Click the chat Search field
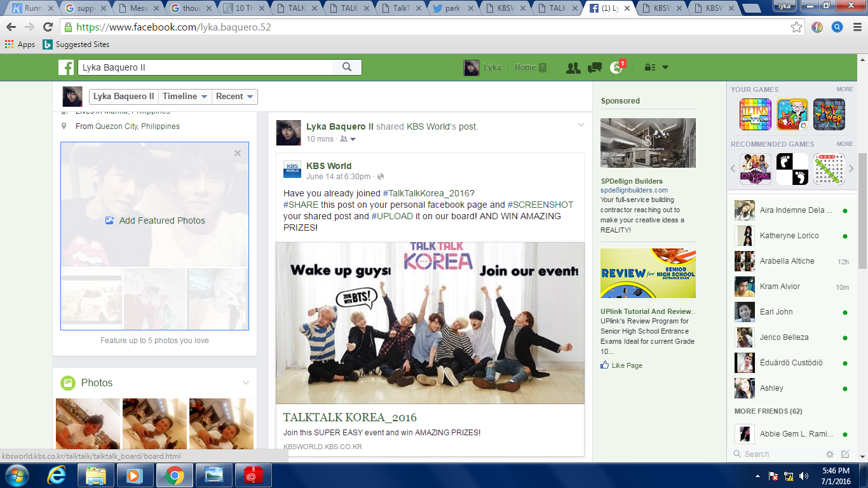The image size is (868, 488). click(x=775, y=454)
